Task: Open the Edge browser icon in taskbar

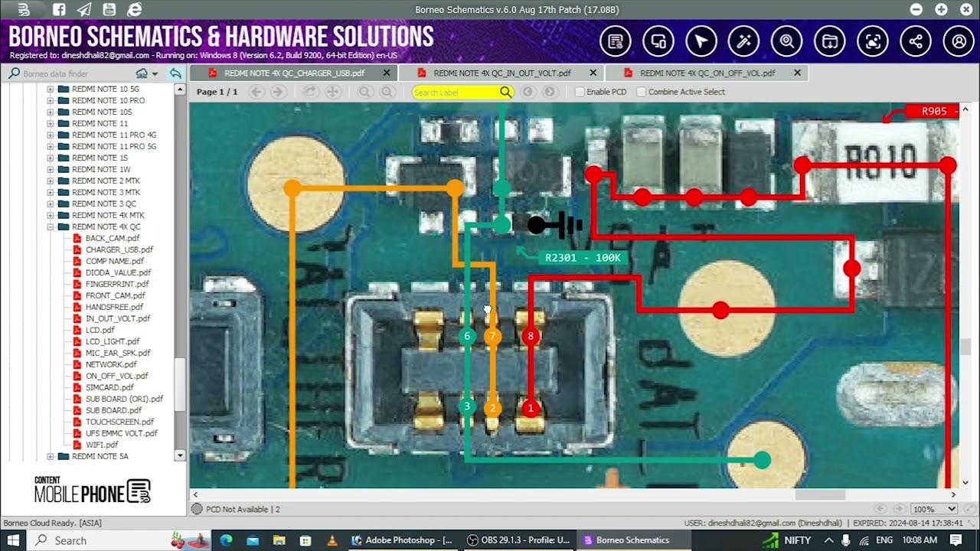Action: [x=226, y=540]
